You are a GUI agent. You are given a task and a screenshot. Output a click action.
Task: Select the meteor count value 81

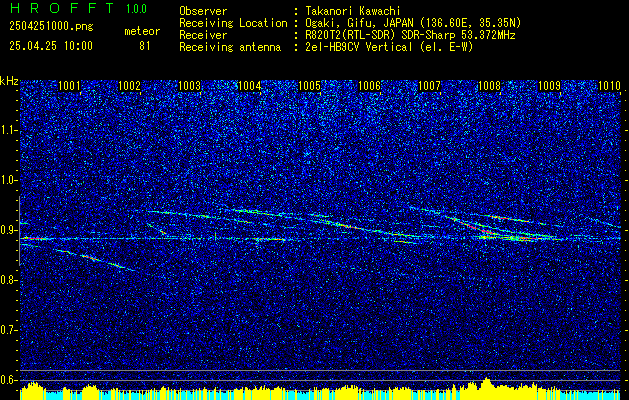coord(145,46)
